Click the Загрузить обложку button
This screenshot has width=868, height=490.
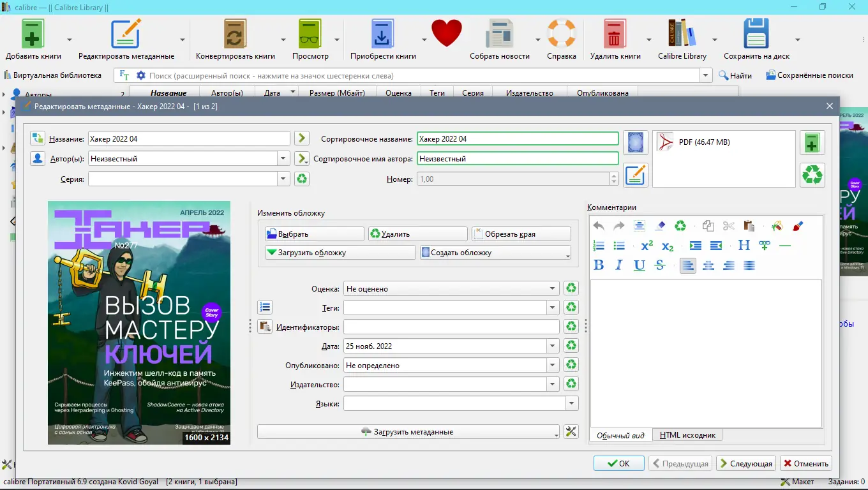click(x=340, y=253)
